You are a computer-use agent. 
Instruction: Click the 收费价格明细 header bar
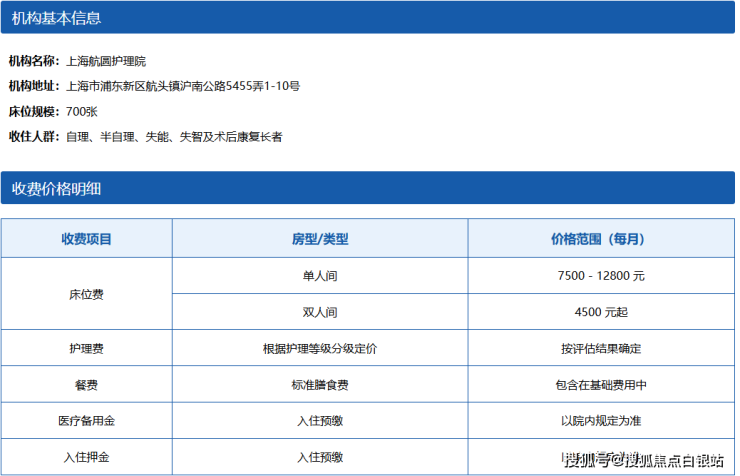[368, 188]
